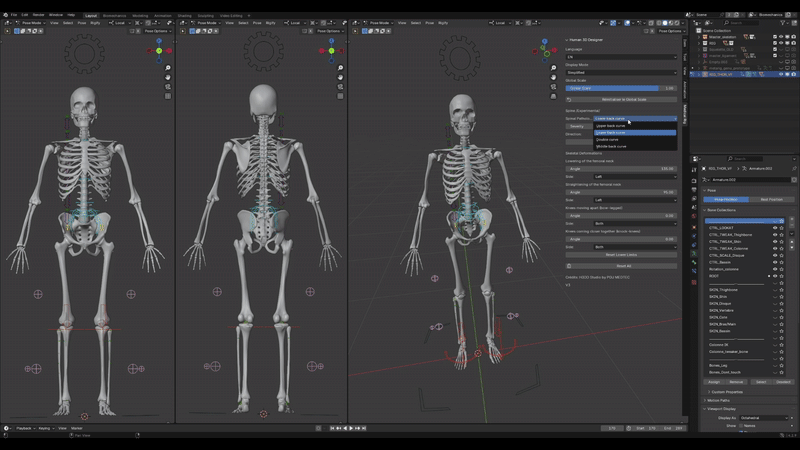
Task: Click the zoom magnifier icon in left viewport
Action: pyautogui.click(x=168, y=68)
